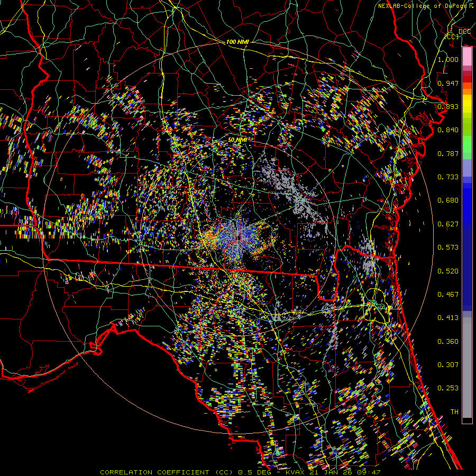Click the 0.413 scale value

448,317
